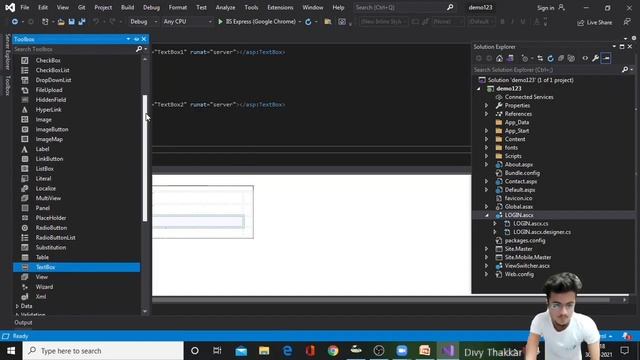Click the Windows Start button
The image size is (640, 360).
click(x=11, y=351)
